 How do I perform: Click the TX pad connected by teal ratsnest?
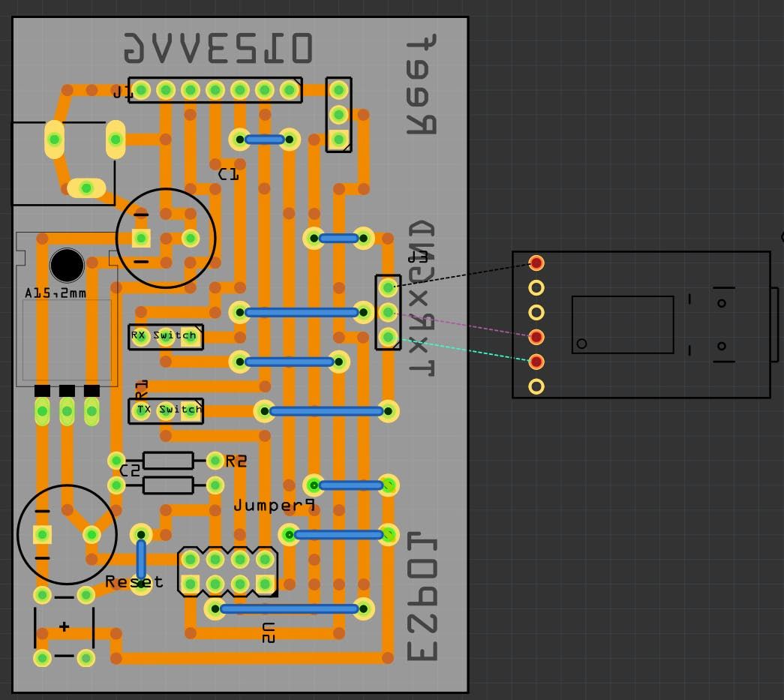click(389, 337)
